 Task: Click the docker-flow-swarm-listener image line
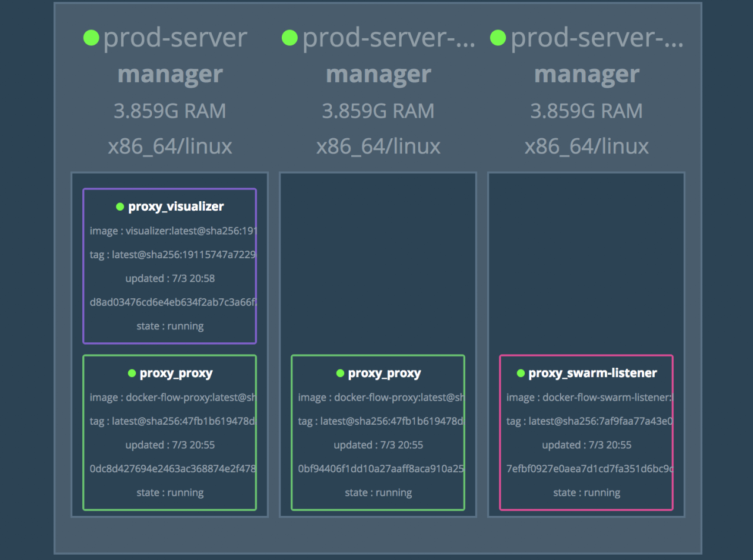pyautogui.click(x=589, y=398)
